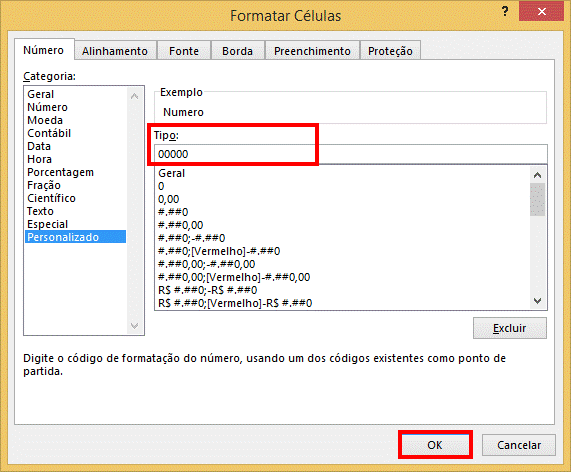571x472 pixels.
Task: Choose R$ #.##0;-R$ #.##0 format
Action: (343, 290)
